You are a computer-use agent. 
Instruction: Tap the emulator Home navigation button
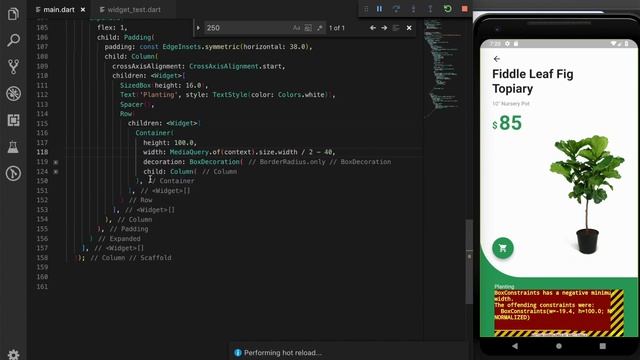click(559, 346)
